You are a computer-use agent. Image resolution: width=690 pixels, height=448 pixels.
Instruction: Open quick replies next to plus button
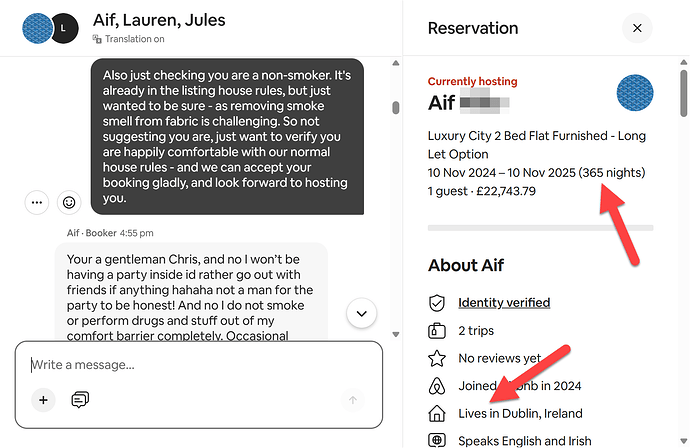pos(79,400)
